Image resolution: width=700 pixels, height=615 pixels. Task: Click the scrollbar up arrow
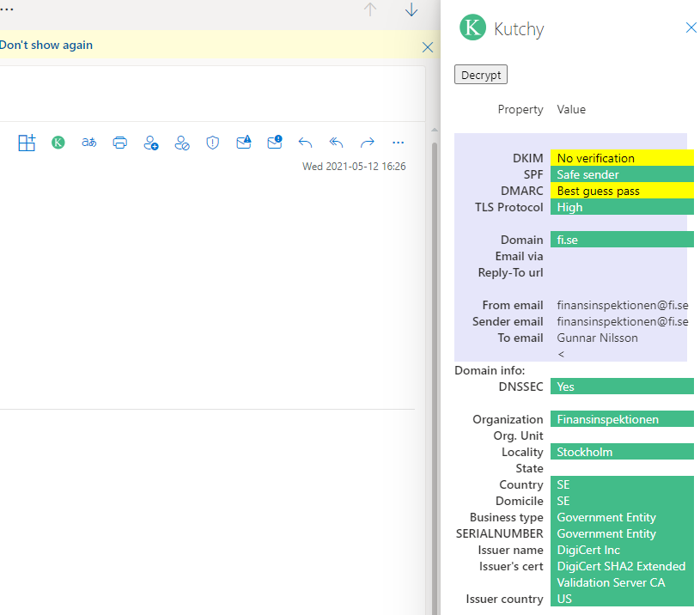tap(435, 130)
